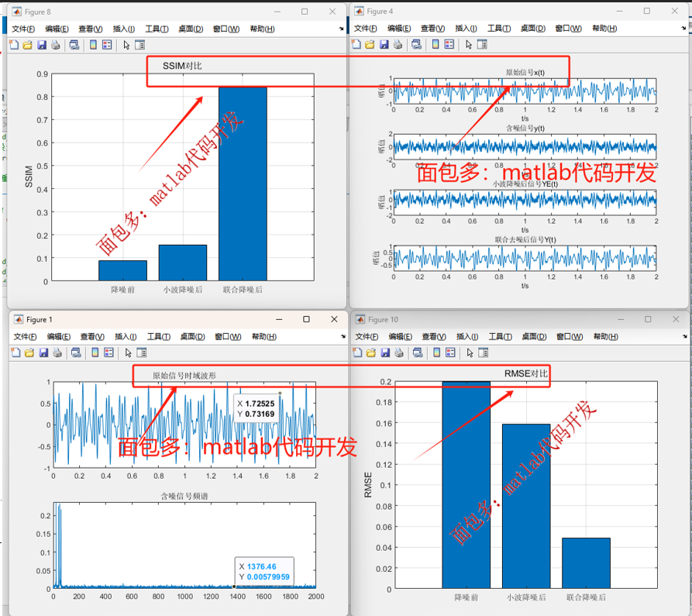Click Print Figure icon in Figure 8 toolbar
The height and width of the screenshot is (616, 692).
pyautogui.click(x=56, y=45)
